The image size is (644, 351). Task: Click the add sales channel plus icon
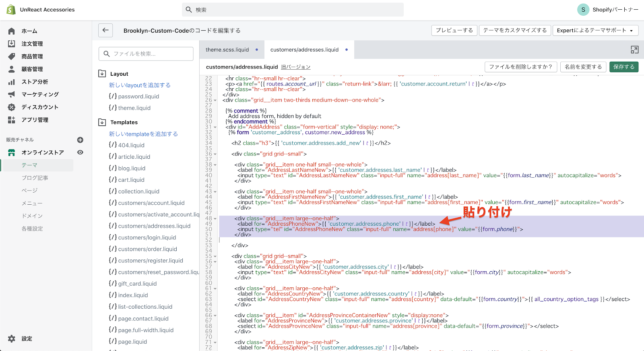[x=80, y=140]
